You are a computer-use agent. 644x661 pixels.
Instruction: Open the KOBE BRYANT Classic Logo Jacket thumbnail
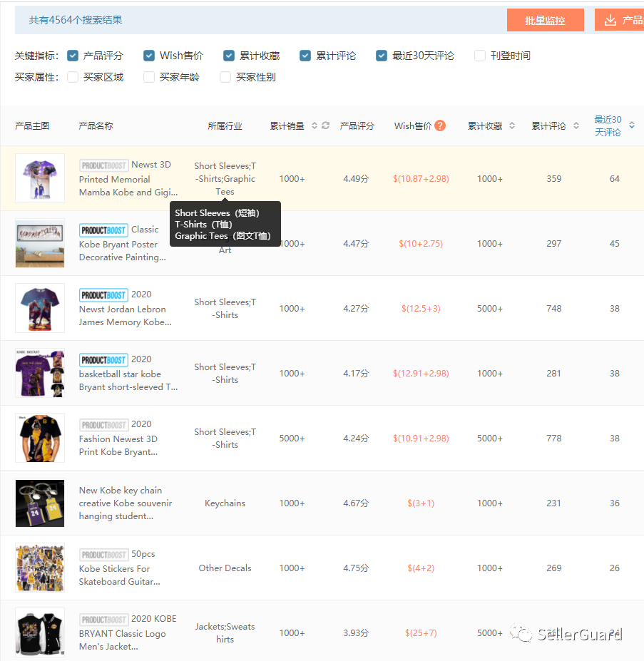40,632
